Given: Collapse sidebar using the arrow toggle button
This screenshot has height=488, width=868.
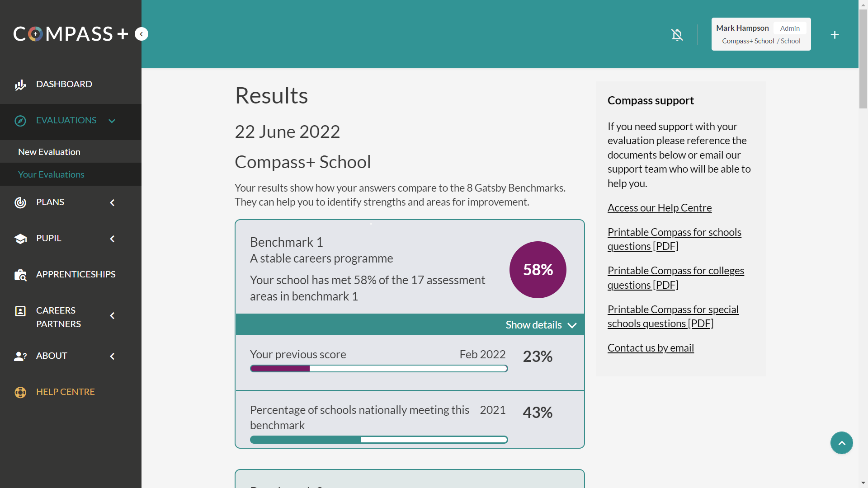Looking at the screenshot, I should coord(142,34).
